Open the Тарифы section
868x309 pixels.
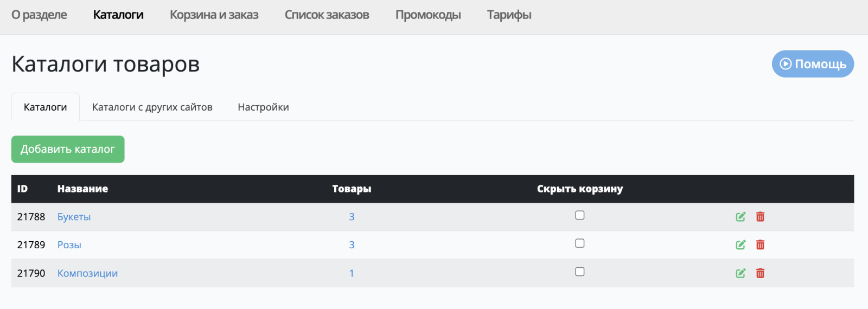(509, 15)
